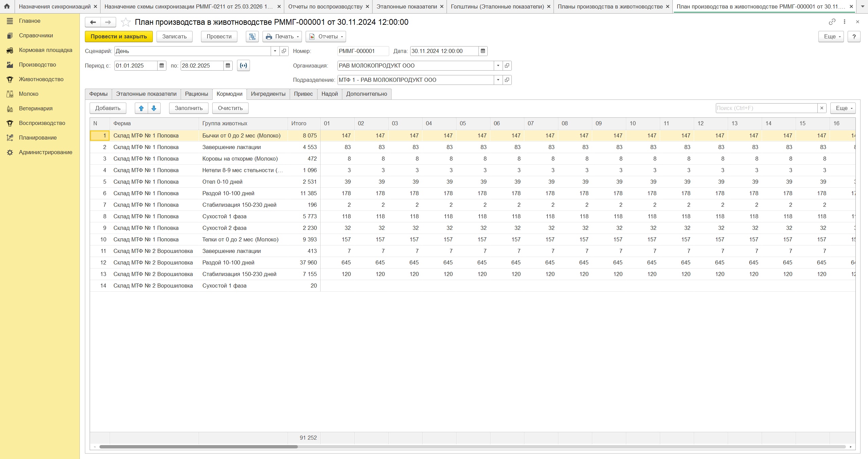This screenshot has height=459, width=868.
Task: Click the home page icon
Action: pos(7,6)
